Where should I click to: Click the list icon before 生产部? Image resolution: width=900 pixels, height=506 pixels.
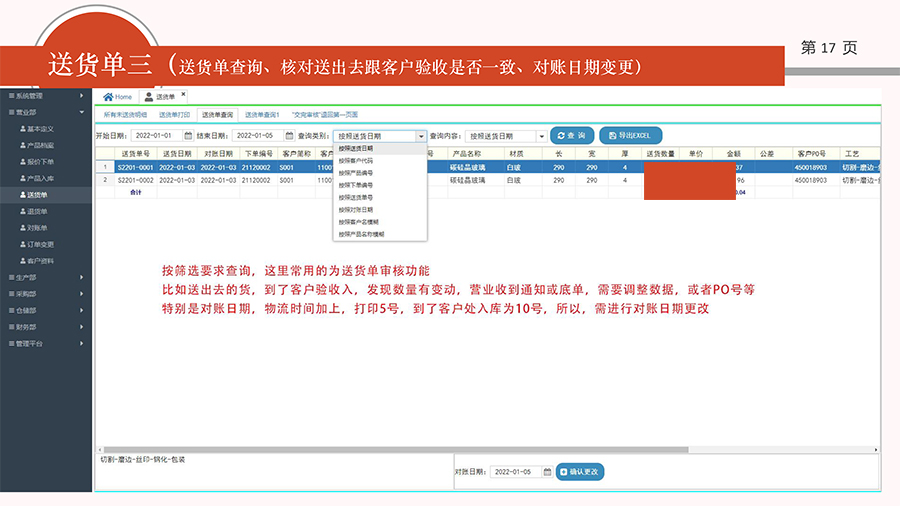pos(11,278)
